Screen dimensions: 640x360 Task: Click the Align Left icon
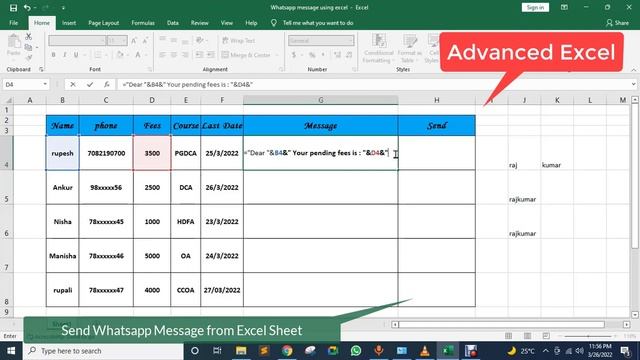[x=162, y=55]
